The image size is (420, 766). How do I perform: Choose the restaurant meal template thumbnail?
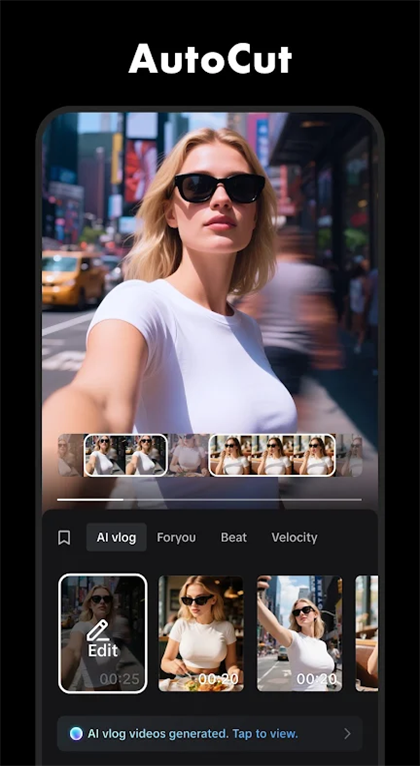(x=201, y=633)
